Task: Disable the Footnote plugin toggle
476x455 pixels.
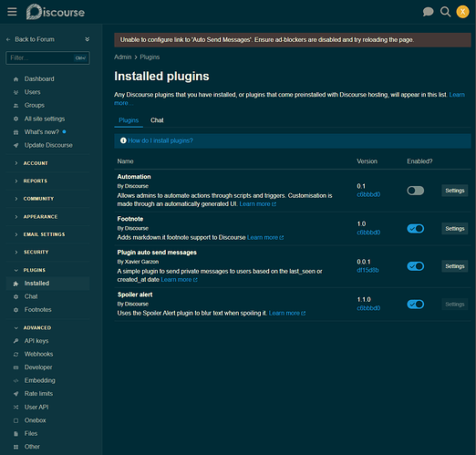Action: point(415,229)
